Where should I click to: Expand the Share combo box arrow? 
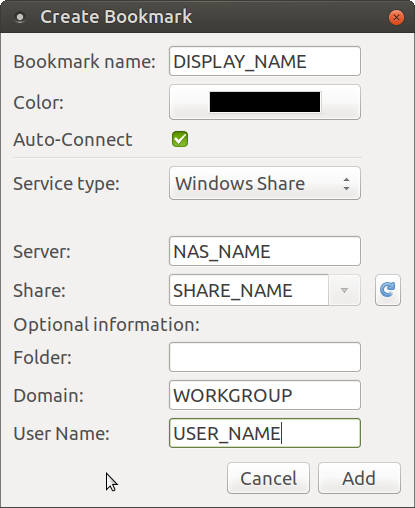point(344,290)
